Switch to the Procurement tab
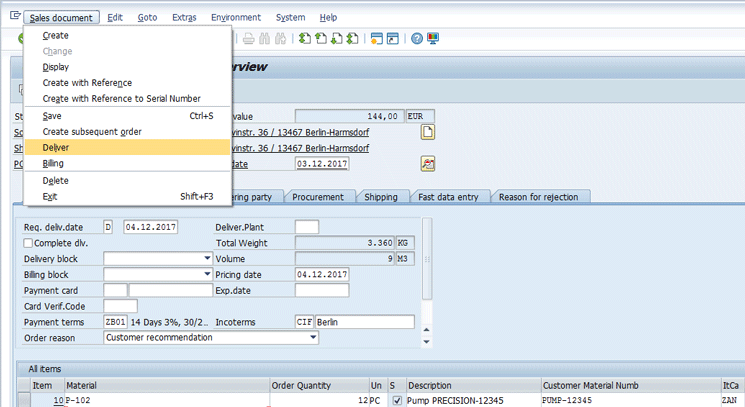The image size is (745, 407). pos(318,197)
